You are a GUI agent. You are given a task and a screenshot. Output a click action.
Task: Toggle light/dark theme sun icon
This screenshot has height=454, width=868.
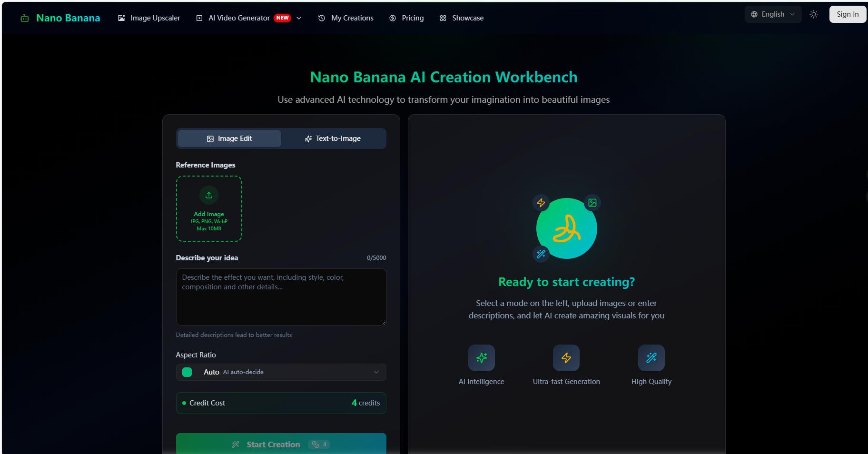pos(814,14)
